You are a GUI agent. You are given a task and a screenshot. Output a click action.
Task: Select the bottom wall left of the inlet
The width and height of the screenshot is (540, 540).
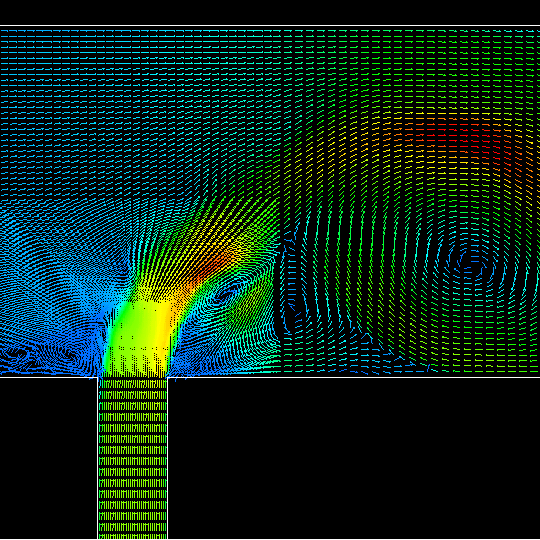click(49, 377)
